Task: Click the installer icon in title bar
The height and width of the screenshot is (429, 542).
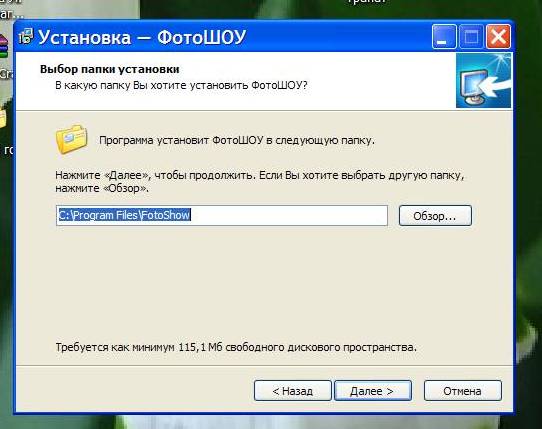Action: click(26, 37)
